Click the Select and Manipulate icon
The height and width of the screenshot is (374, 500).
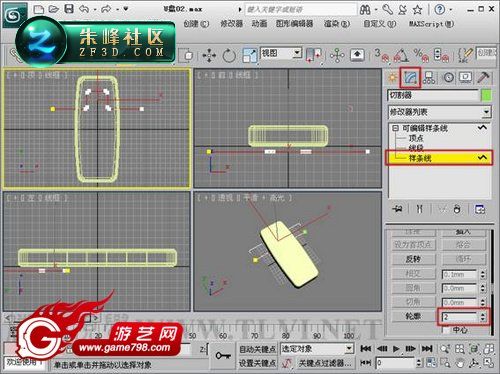(x=337, y=55)
